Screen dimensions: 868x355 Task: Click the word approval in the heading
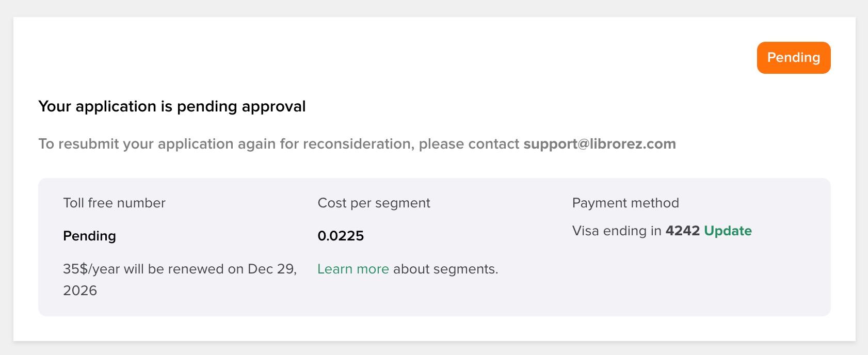274,106
